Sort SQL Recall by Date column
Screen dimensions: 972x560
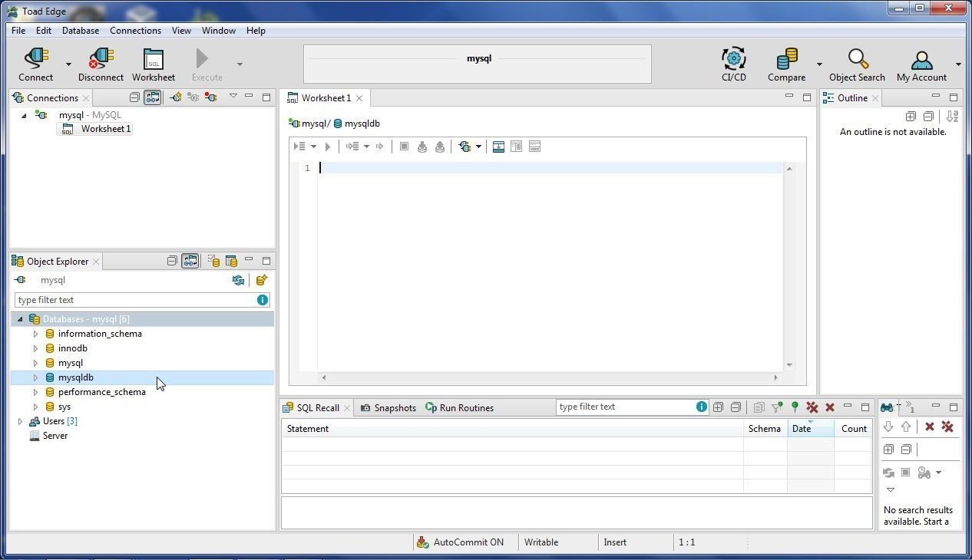click(811, 429)
